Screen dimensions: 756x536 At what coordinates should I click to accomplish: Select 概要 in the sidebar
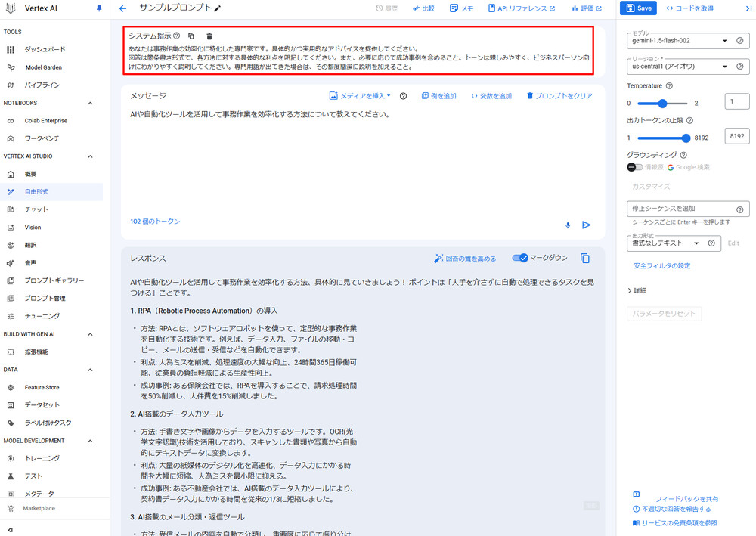[x=30, y=174]
